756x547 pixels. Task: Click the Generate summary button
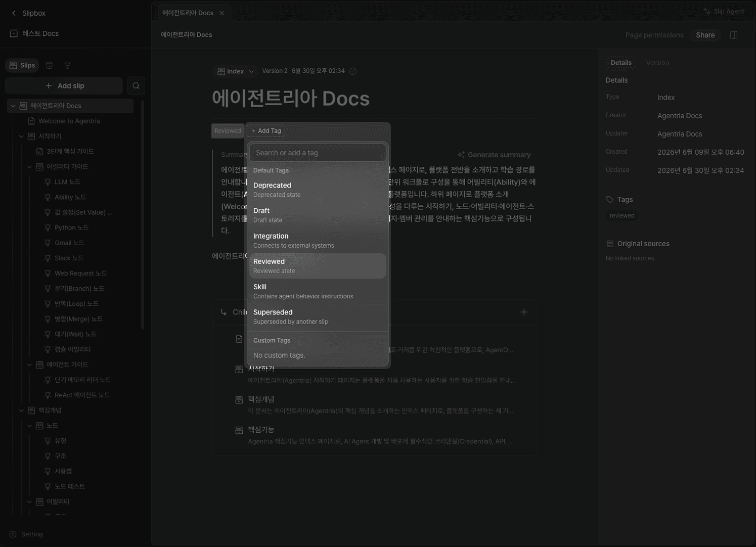(494, 155)
